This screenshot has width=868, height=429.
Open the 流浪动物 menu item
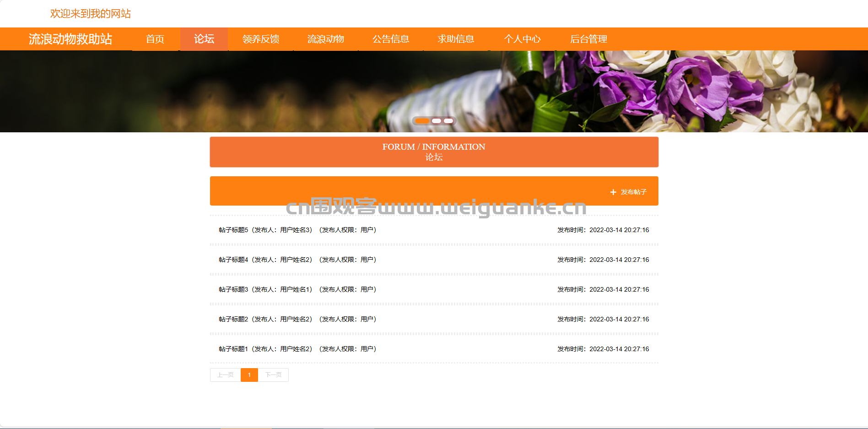pos(326,39)
